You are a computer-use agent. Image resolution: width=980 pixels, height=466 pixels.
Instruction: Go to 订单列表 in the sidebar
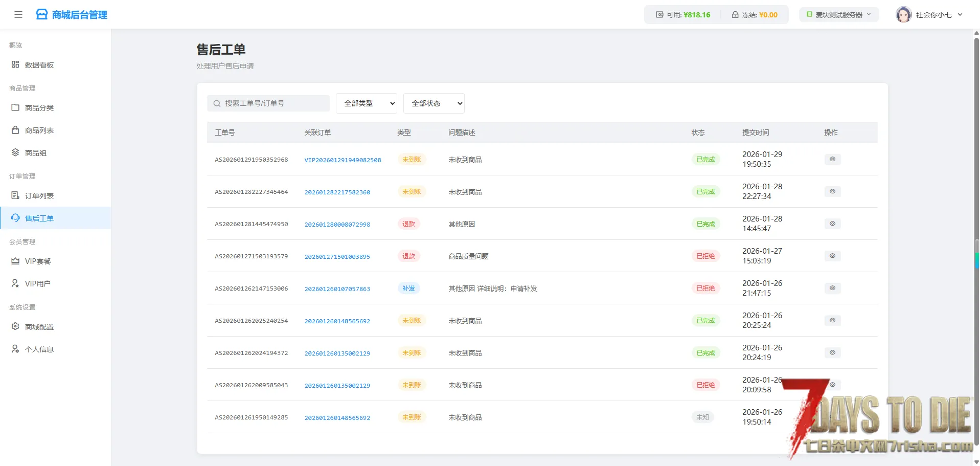coord(39,196)
